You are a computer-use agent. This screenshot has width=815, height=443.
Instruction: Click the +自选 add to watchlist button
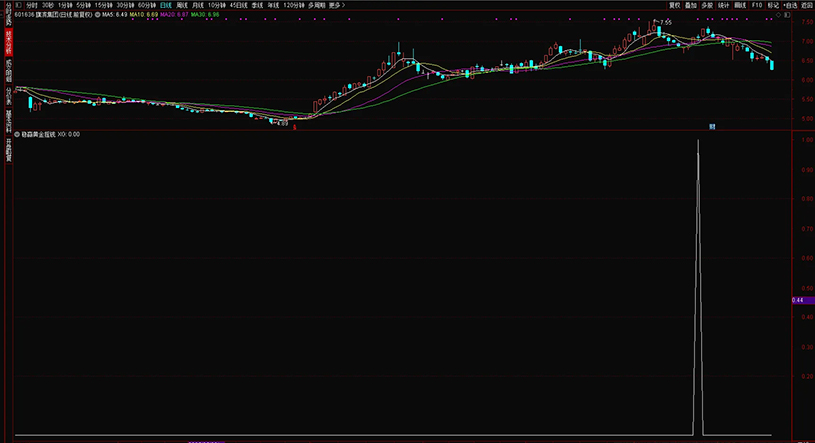tap(790, 5)
